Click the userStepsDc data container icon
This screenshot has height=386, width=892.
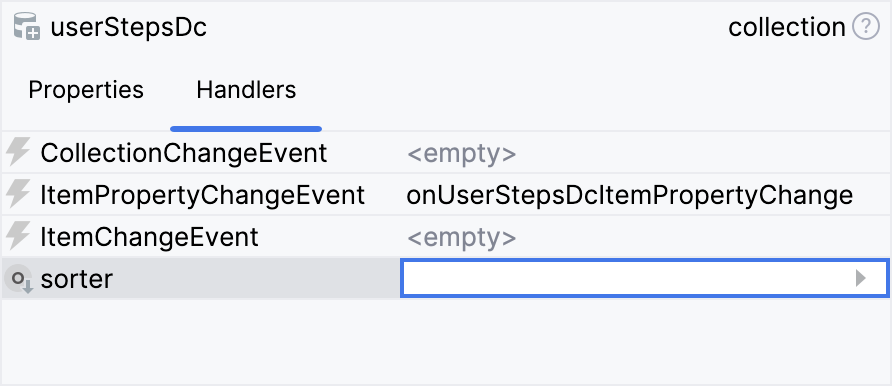click(26, 27)
